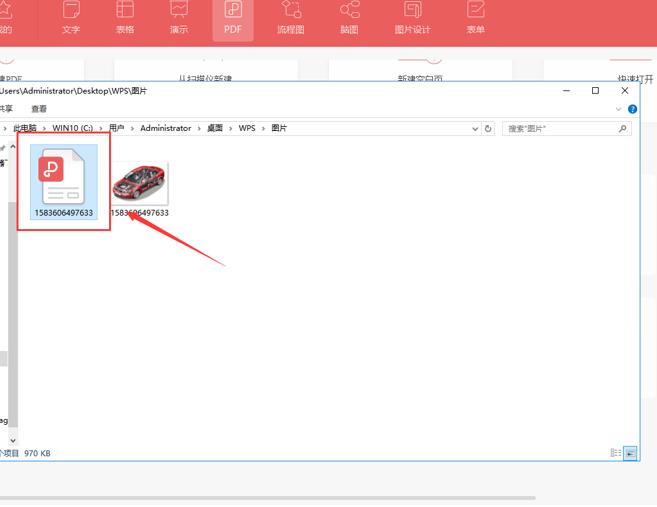The height and width of the screenshot is (507, 657).
Task: Open the 文字 document type in WPS
Action: (71, 18)
